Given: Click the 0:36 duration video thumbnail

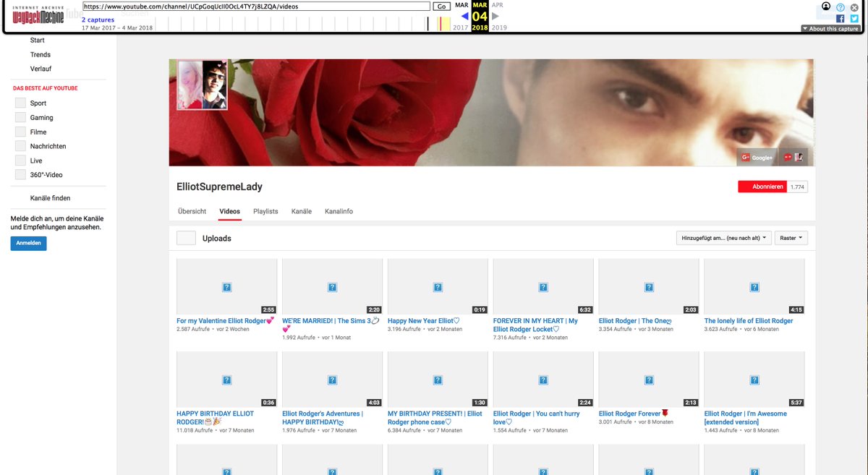Looking at the screenshot, I should click(x=226, y=380).
